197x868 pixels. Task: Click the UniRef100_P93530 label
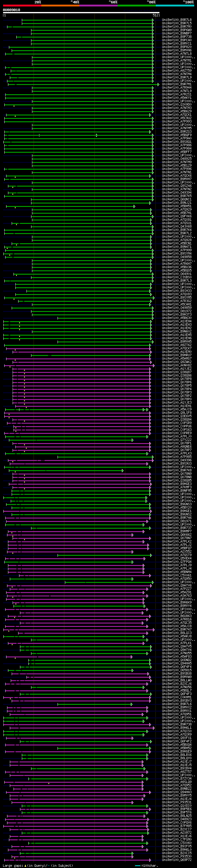point(177,856)
